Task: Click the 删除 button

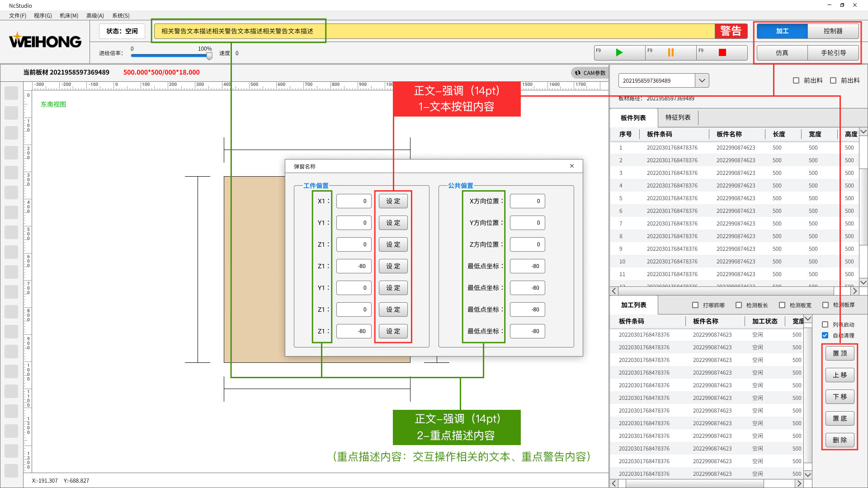Action: click(x=840, y=440)
